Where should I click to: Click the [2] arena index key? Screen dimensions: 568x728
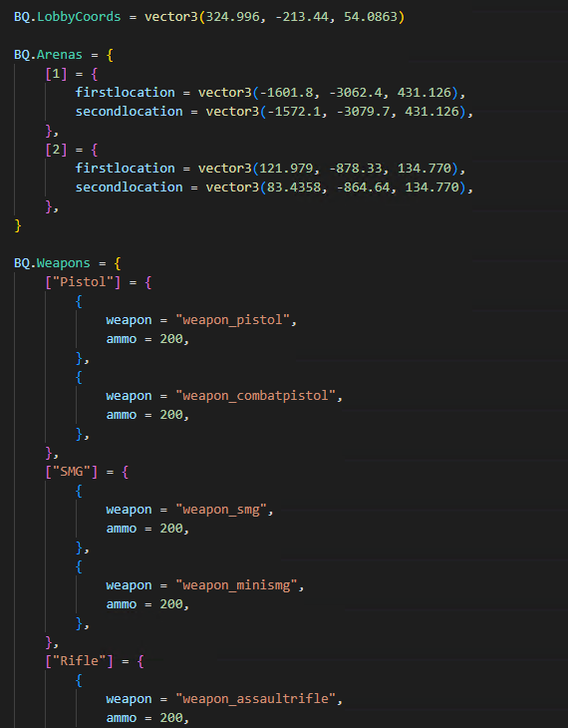pyautogui.click(x=56, y=150)
